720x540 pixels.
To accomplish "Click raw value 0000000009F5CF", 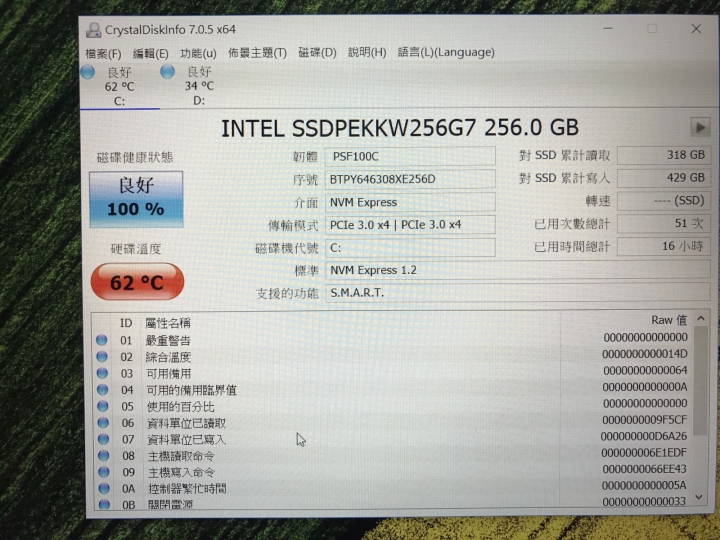I will point(645,420).
